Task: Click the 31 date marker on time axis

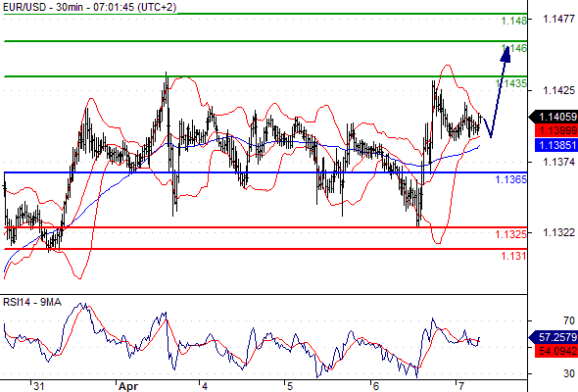Action: tap(39, 386)
